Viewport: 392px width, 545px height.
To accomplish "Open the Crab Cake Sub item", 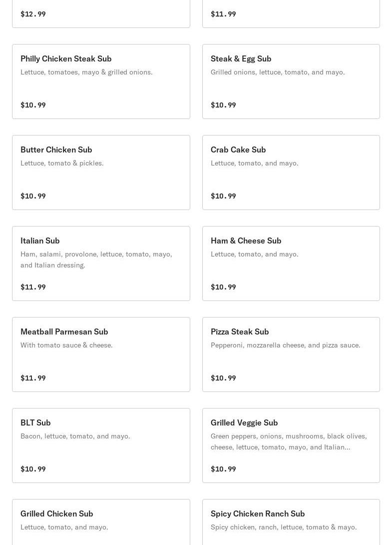I will click(238, 149).
